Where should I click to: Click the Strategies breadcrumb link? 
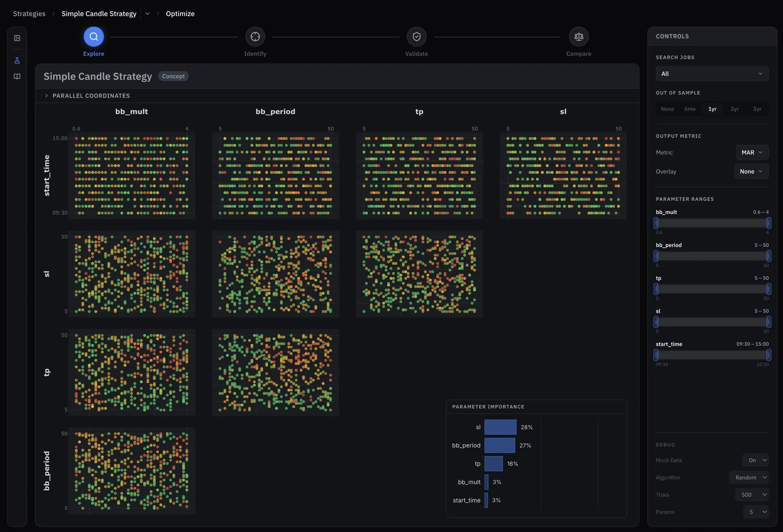[29, 13]
